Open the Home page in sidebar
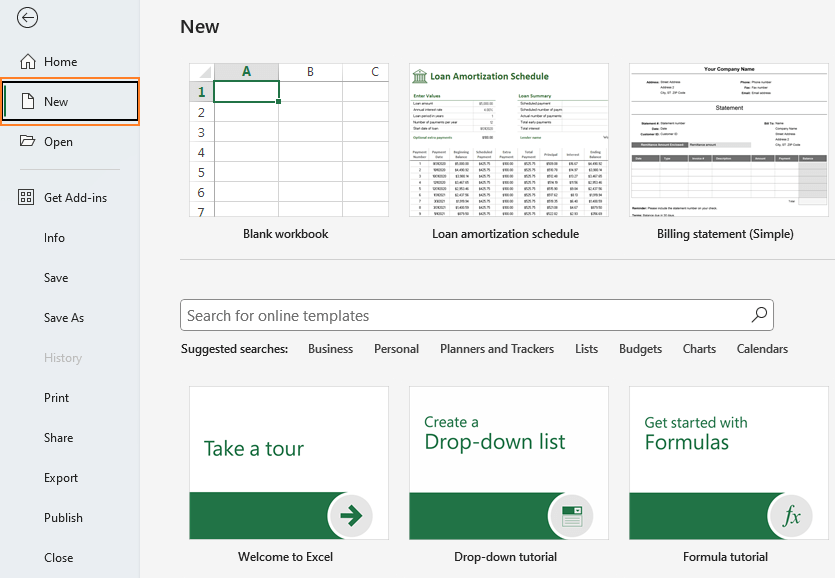835x578 pixels. point(70,62)
